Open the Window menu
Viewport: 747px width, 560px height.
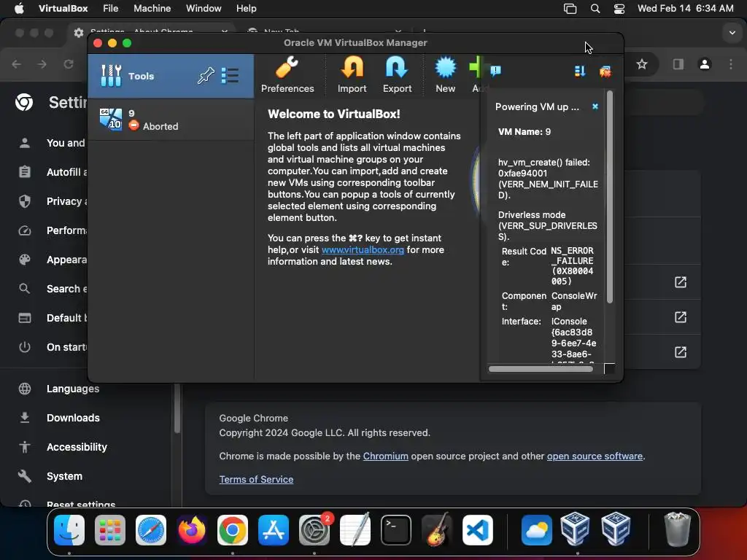pyautogui.click(x=204, y=8)
